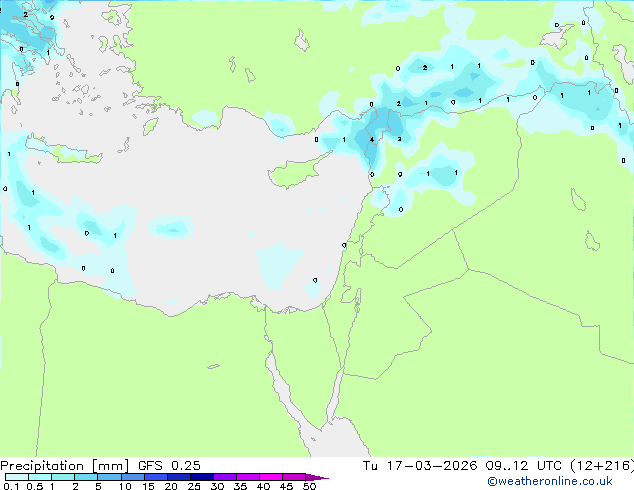This screenshot has width=634, height=490.
Task: Select the "GFS 0.25" model label
Action: tap(169, 466)
